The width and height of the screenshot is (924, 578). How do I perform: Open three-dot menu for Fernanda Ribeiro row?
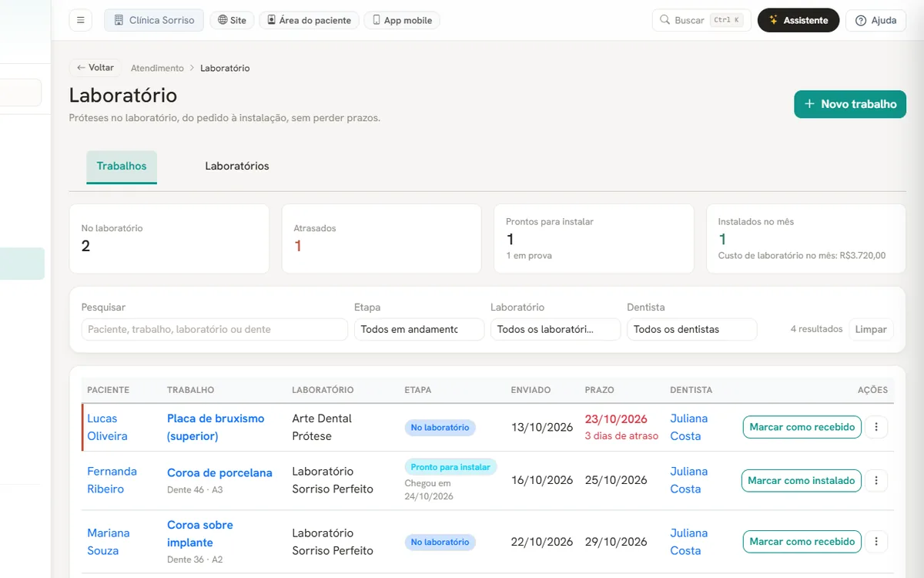(876, 480)
